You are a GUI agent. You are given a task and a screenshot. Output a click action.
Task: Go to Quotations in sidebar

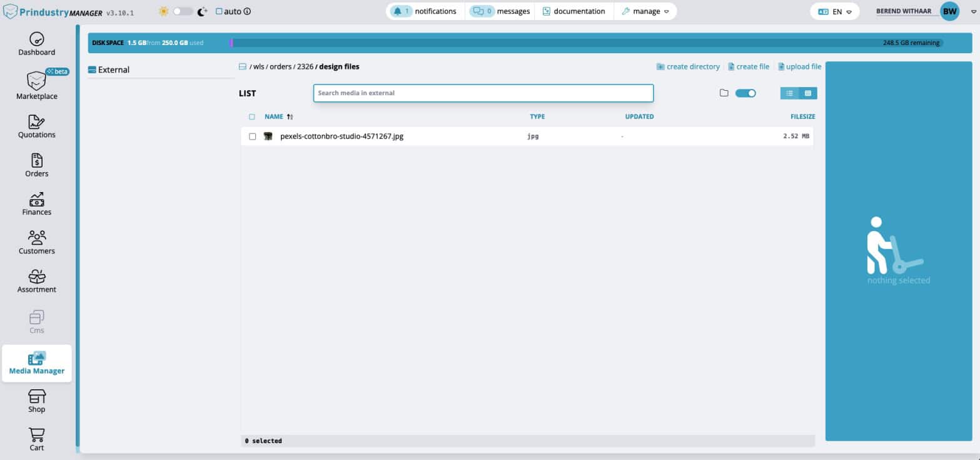coord(36,122)
